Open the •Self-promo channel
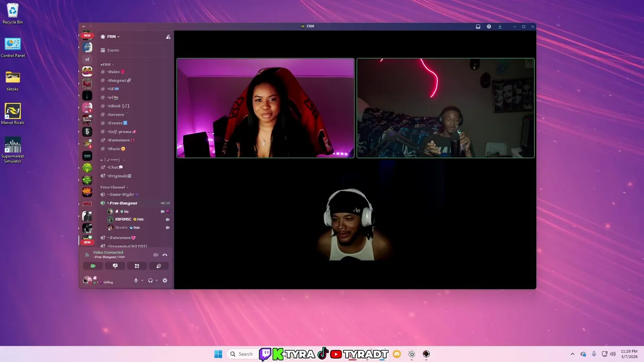 click(x=135, y=132)
